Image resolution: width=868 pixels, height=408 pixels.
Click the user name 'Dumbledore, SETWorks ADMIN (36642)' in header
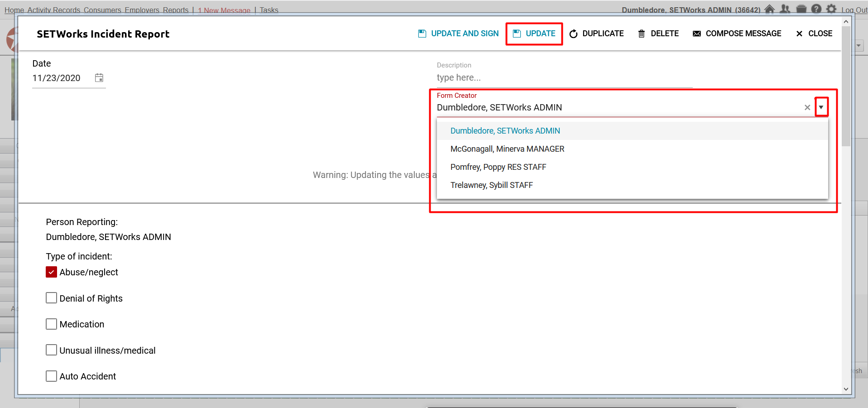point(691,10)
